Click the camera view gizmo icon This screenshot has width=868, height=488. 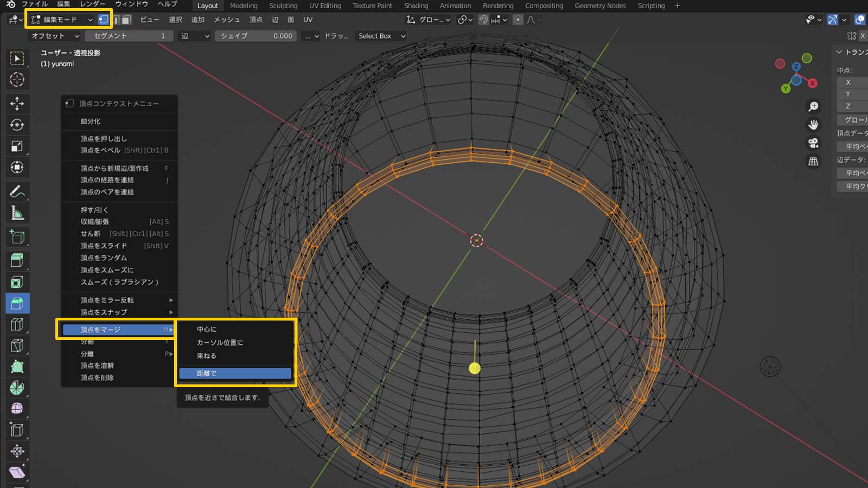(x=813, y=143)
